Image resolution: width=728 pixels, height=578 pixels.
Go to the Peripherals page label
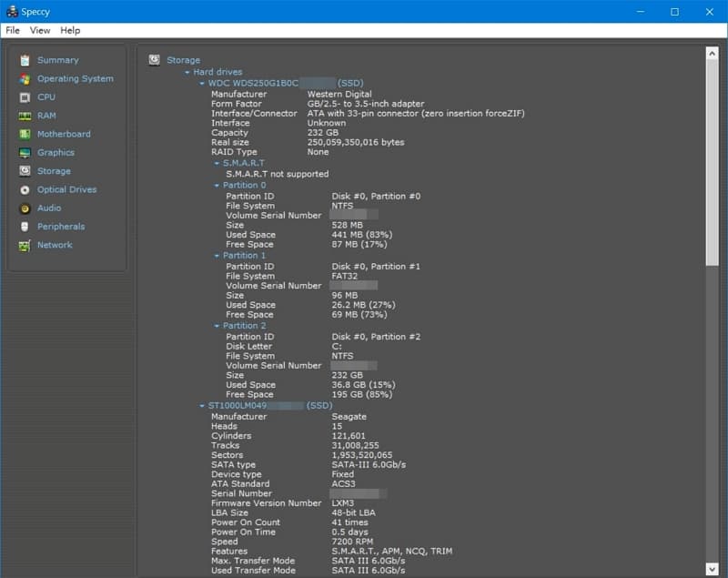61,227
